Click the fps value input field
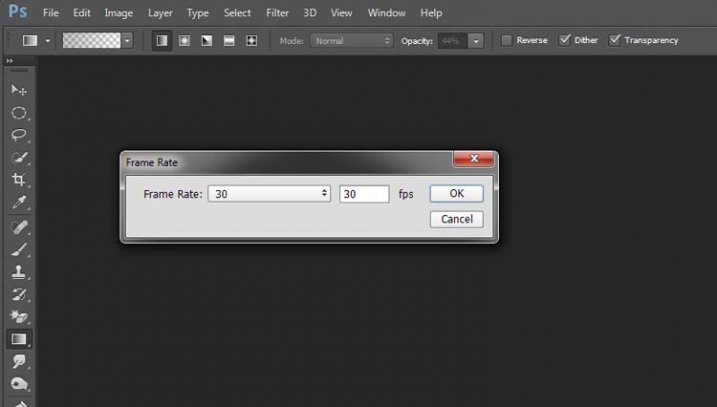The width and height of the screenshot is (717, 407). tap(363, 194)
